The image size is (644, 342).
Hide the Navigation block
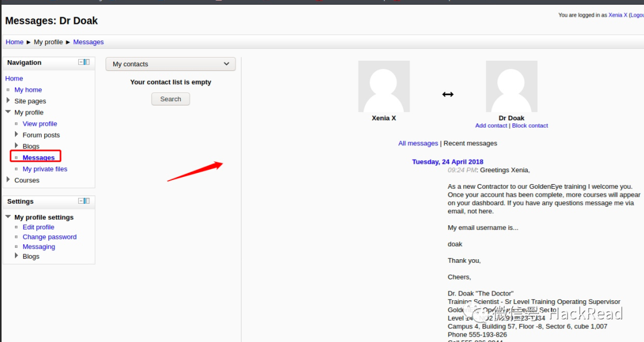click(81, 62)
